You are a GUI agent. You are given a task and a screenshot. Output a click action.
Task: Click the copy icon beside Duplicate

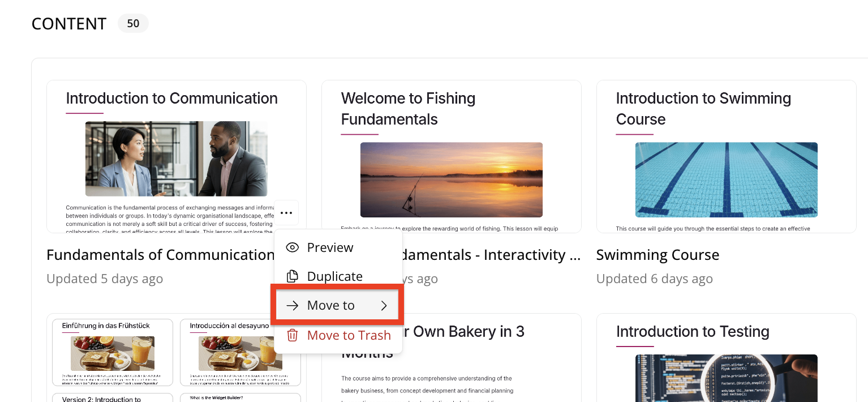[x=292, y=276]
